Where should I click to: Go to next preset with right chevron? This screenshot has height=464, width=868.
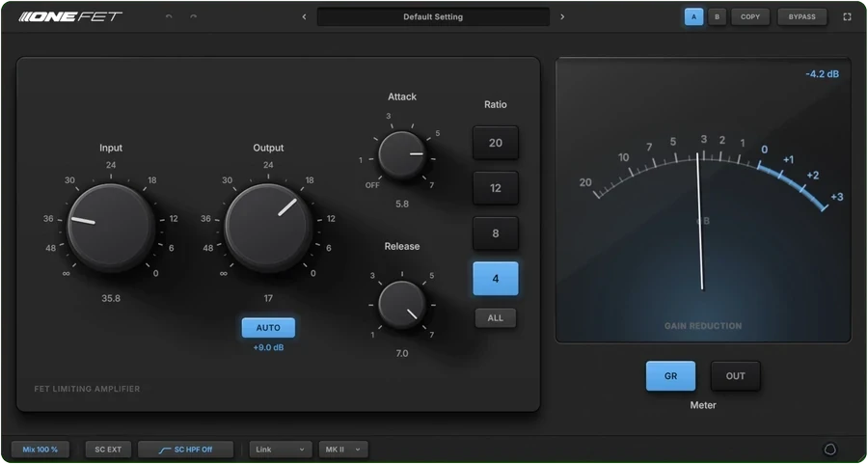point(562,16)
